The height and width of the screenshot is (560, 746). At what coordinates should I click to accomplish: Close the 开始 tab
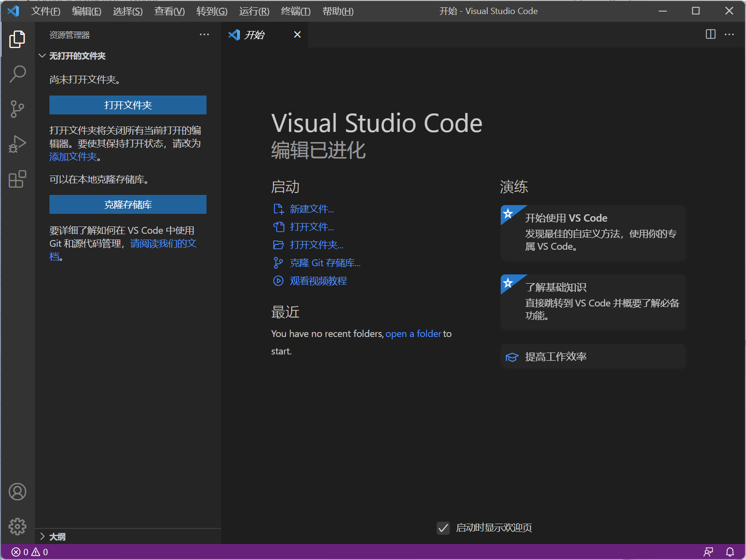pyautogui.click(x=297, y=34)
